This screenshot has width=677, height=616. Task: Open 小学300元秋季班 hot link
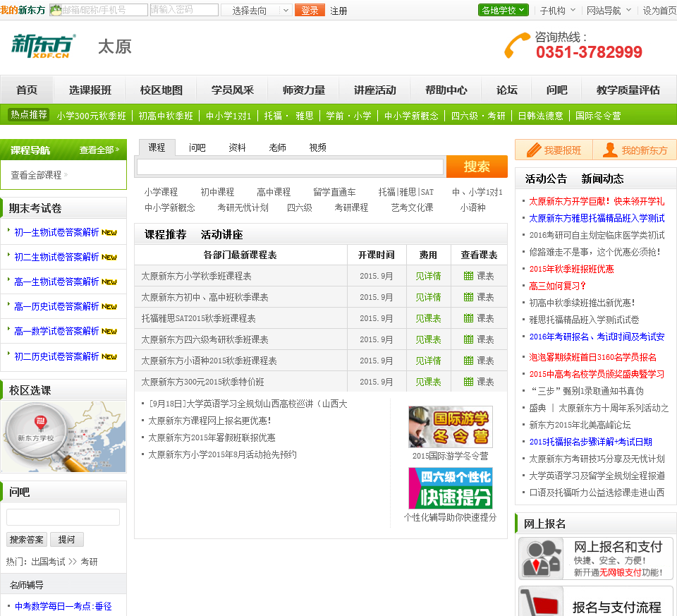point(91,116)
